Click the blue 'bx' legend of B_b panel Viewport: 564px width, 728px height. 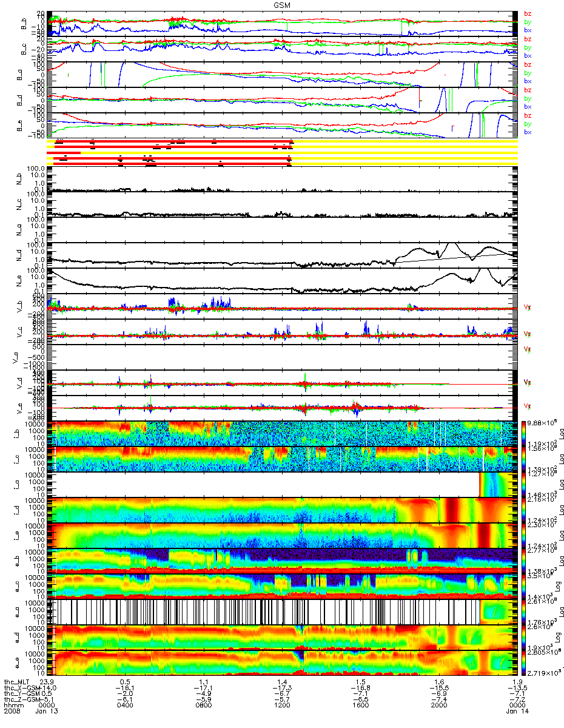528,30
